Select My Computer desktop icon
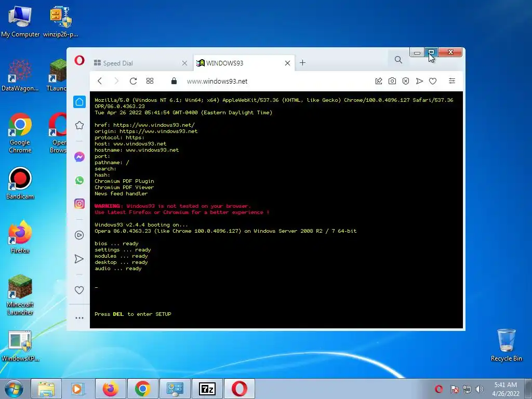The image size is (532, 399). click(20, 22)
